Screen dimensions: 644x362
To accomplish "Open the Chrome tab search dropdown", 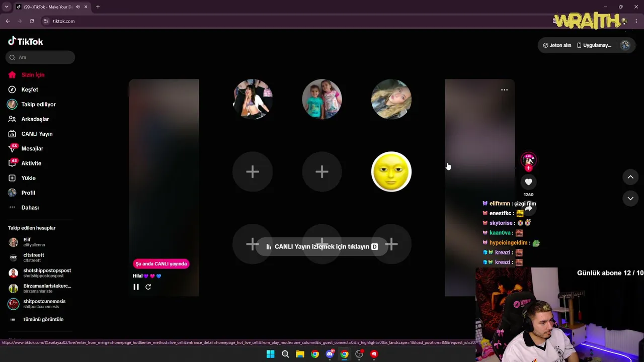I will click(7, 7).
